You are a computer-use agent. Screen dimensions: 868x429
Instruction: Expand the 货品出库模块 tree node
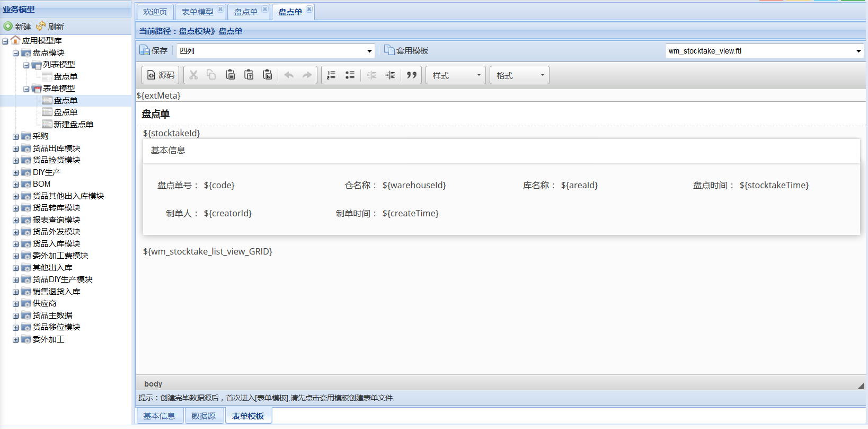pos(15,148)
